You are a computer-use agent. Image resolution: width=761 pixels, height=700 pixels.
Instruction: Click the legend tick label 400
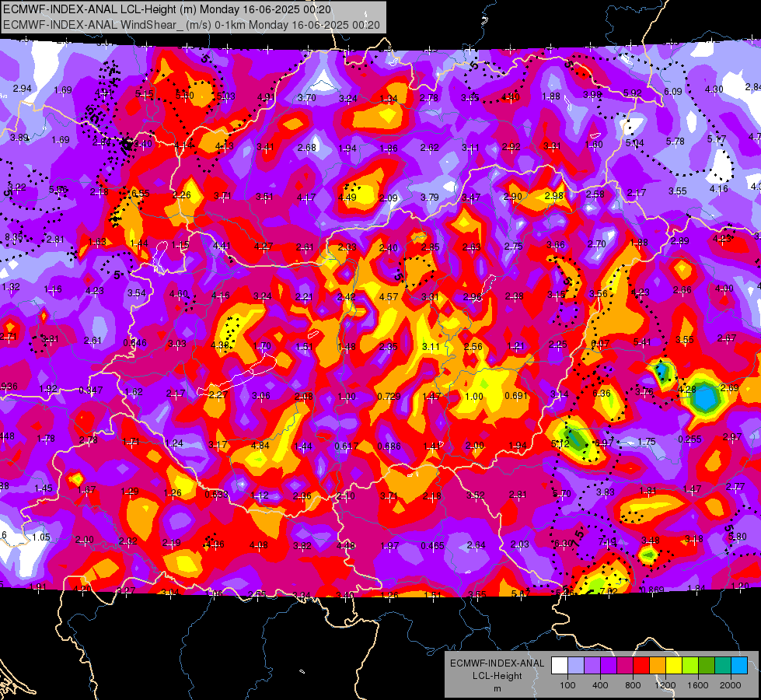tap(600, 685)
